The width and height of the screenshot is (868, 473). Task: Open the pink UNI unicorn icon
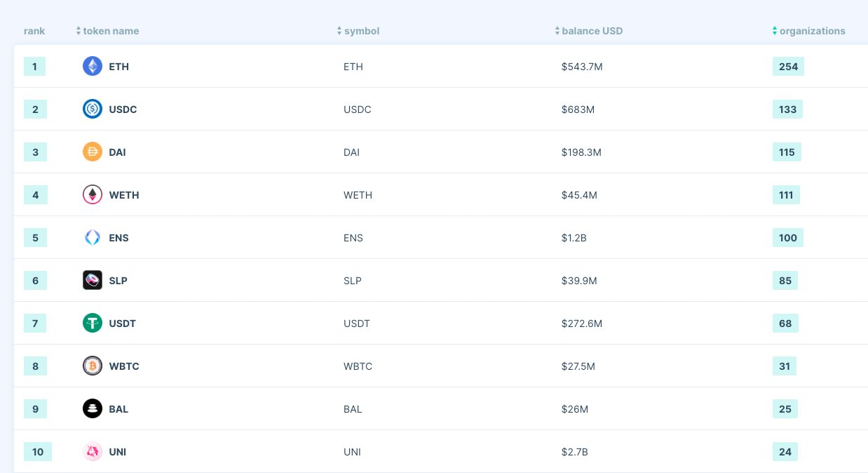coord(93,452)
